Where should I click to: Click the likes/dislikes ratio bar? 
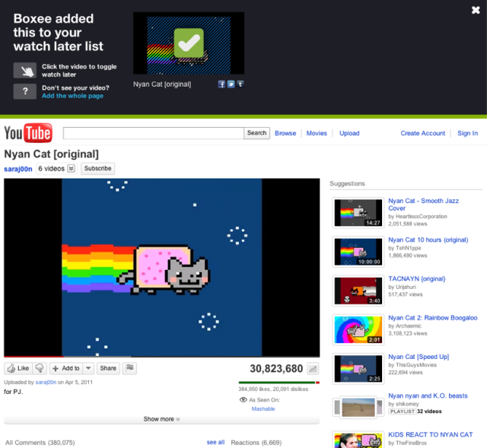click(279, 383)
